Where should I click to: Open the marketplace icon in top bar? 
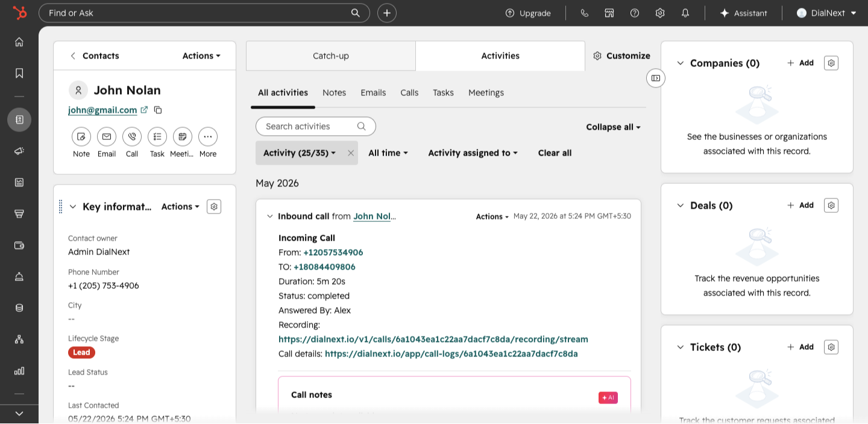[x=609, y=13]
